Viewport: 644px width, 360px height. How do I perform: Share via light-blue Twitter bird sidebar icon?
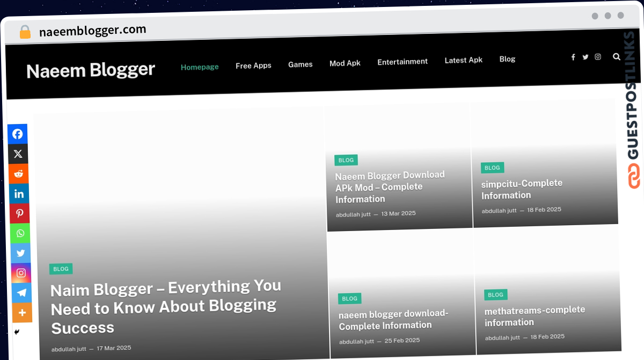click(21, 253)
